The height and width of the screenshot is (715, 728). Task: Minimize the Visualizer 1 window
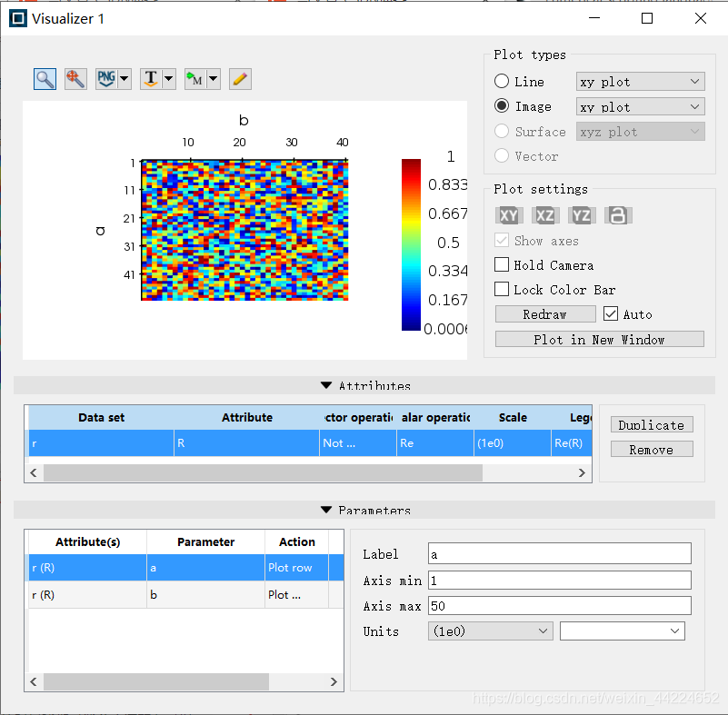[594, 18]
